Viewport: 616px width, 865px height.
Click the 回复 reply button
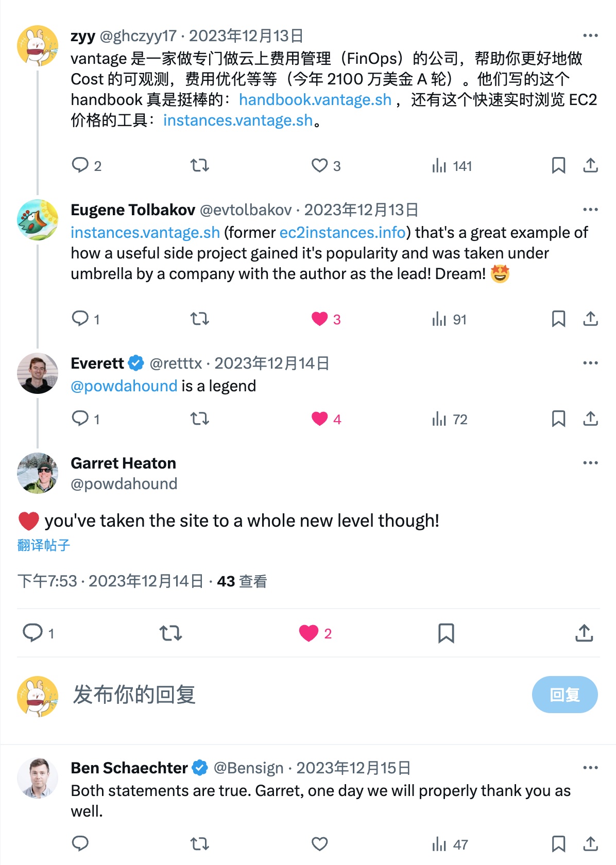click(x=564, y=695)
